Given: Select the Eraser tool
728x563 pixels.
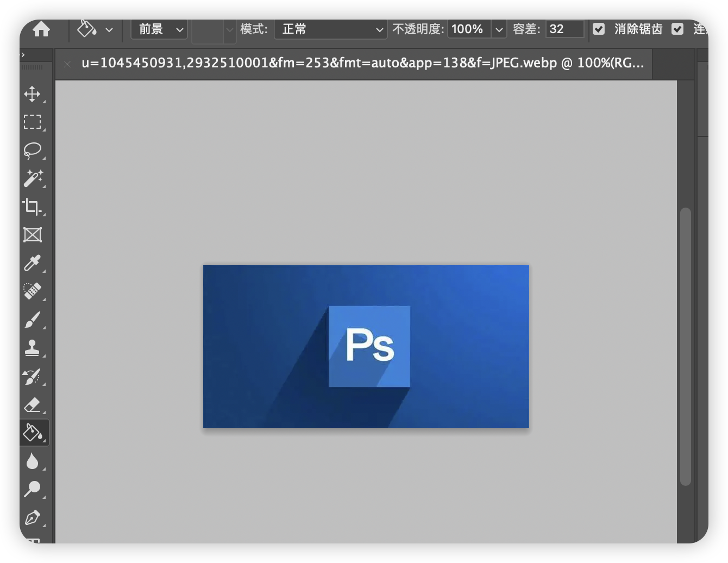Looking at the screenshot, I should (32, 404).
